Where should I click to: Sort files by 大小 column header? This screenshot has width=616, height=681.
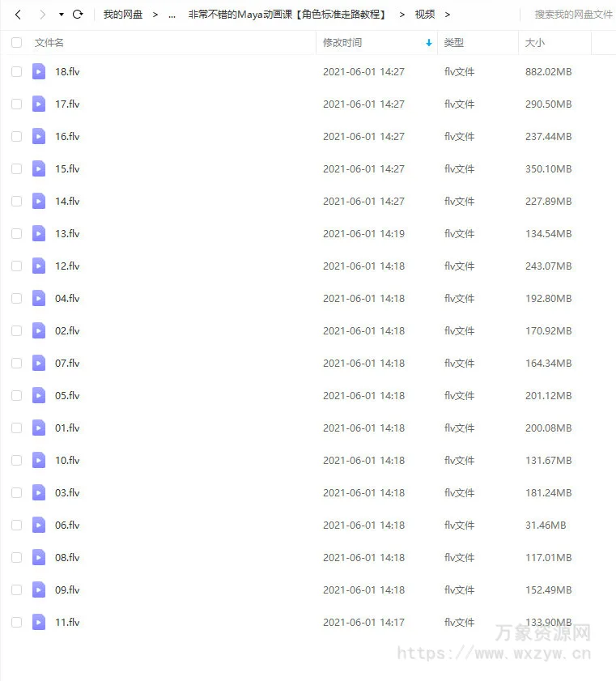[x=535, y=42]
